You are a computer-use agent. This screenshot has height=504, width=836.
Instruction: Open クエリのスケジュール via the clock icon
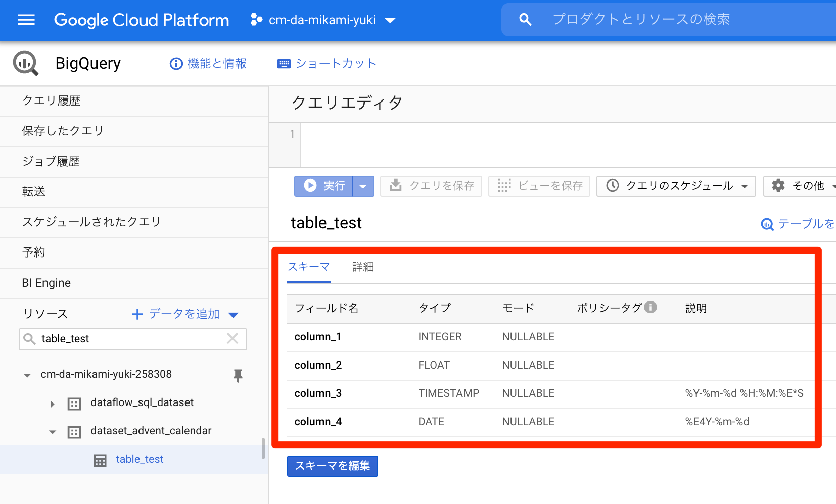click(613, 186)
